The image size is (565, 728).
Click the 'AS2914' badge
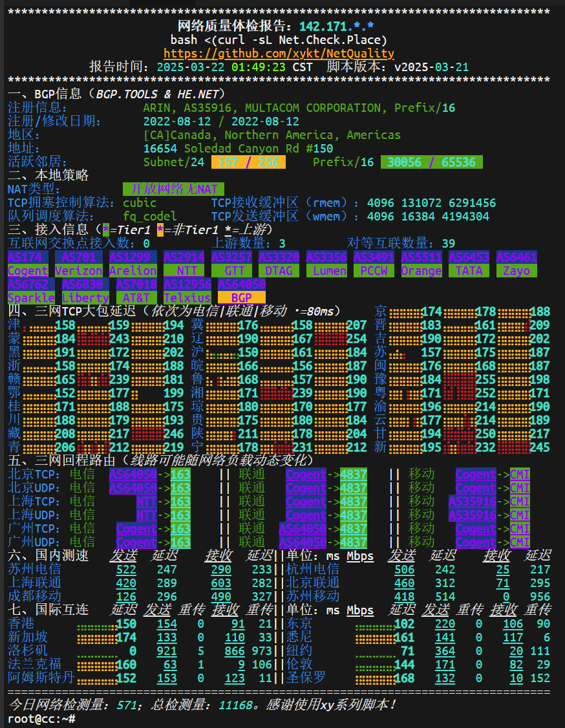[x=184, y=257]
